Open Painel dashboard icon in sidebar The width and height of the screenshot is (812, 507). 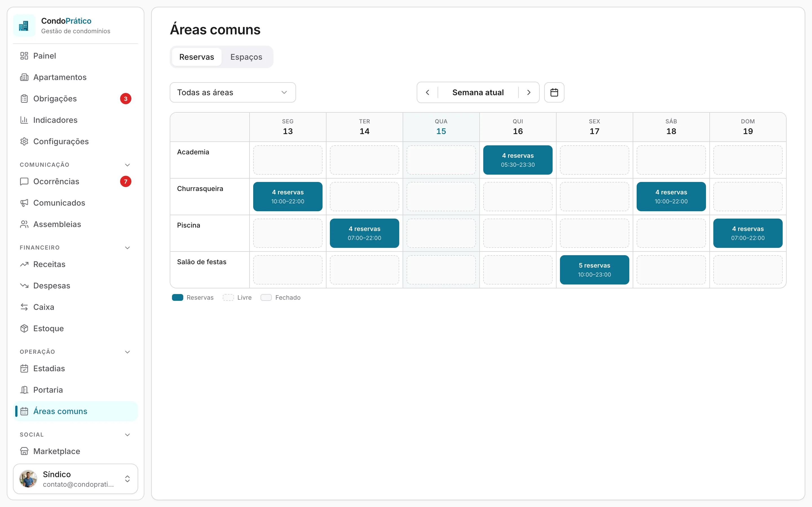point(24,56)
